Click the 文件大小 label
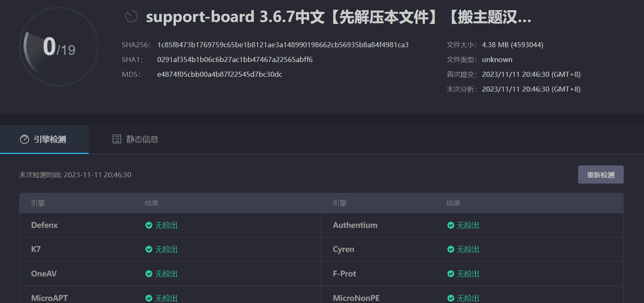The image size is (644, 303). click(x=462, y=45)
